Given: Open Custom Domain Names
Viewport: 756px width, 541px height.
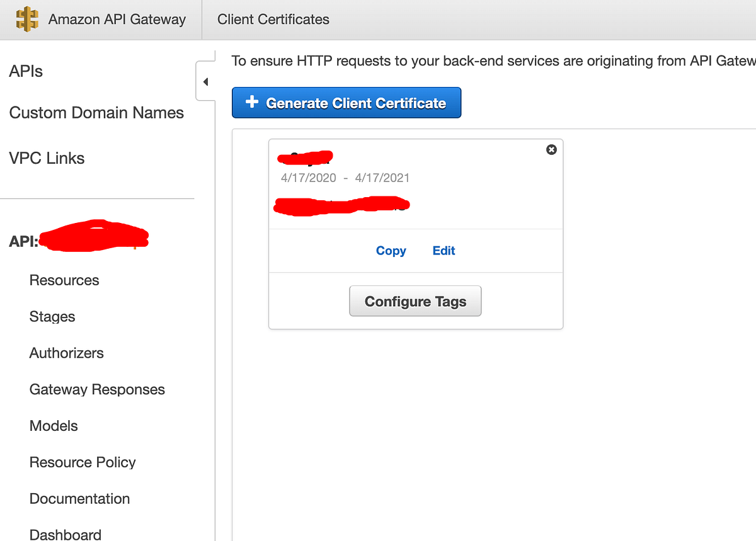Looking at the screenshot, I should pos(96,113).
